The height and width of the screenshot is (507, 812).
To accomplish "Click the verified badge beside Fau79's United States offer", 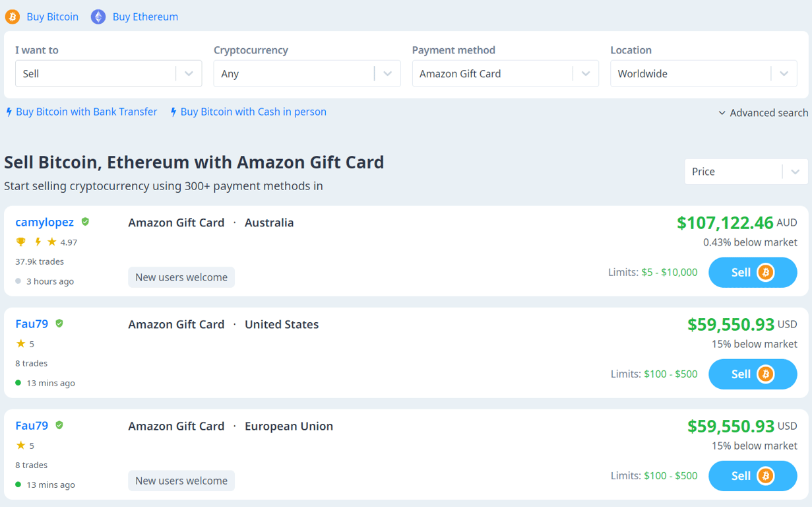I will pyautogui.click(x=59, y=323).
